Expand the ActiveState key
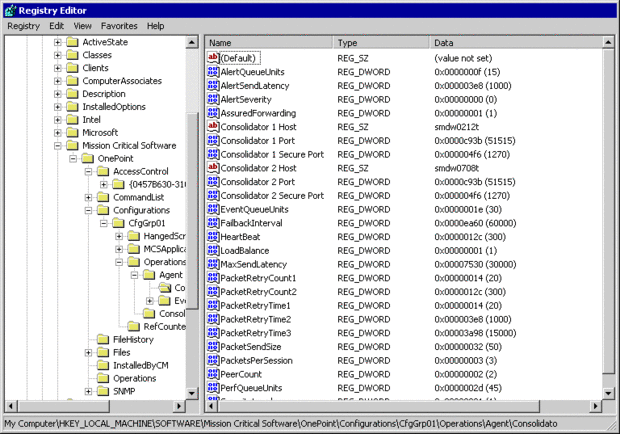 58,42
